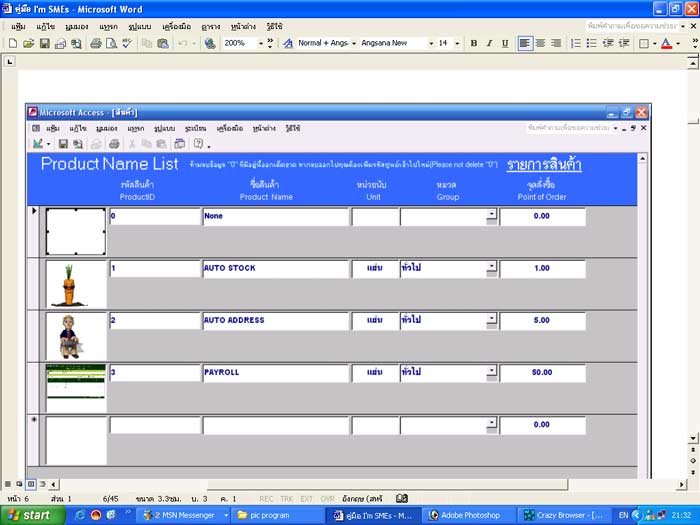Save the document with the floppy disk icon
This screenshot has width=700, height=525.
coord(44,44)
